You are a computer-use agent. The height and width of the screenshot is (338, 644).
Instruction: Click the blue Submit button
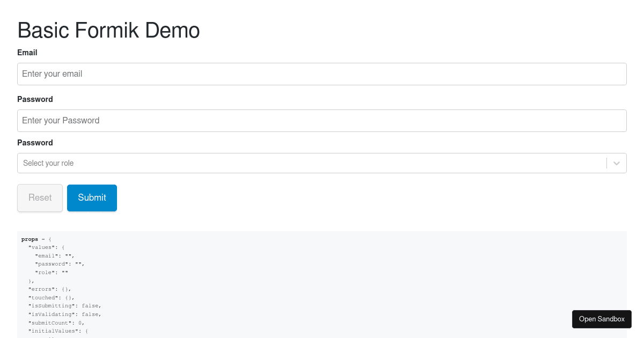pyautogui.click(x=92, y=198)
